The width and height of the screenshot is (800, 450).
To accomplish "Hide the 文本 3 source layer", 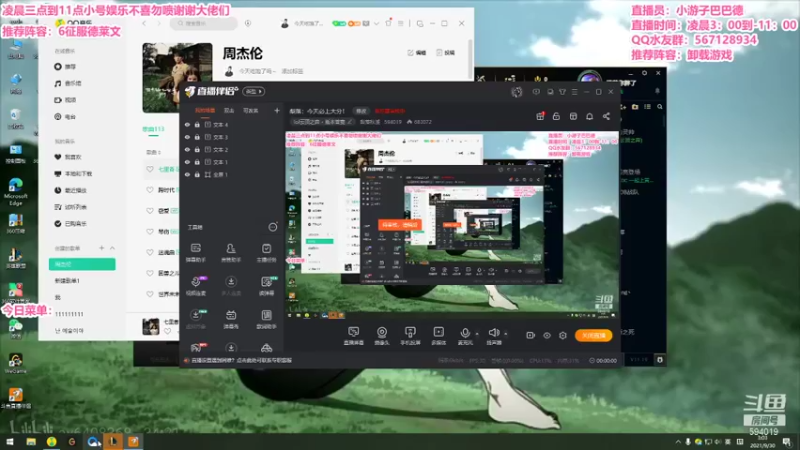I will coord(187,137).
